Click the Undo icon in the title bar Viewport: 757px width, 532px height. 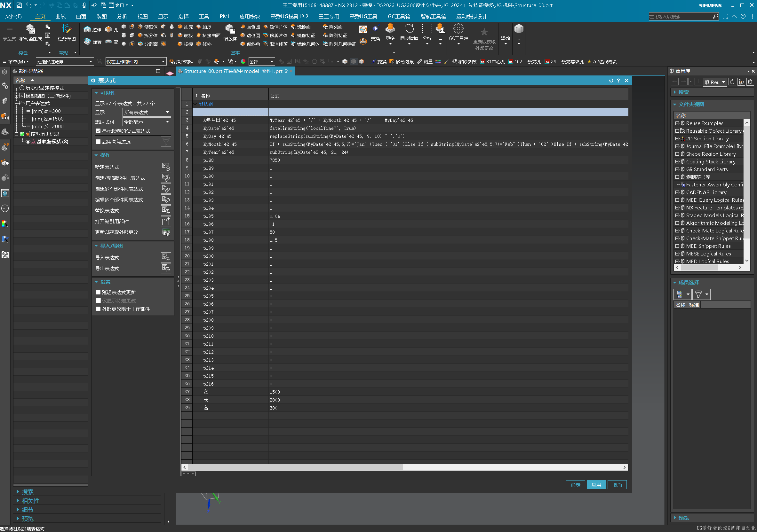coord(29,5)
